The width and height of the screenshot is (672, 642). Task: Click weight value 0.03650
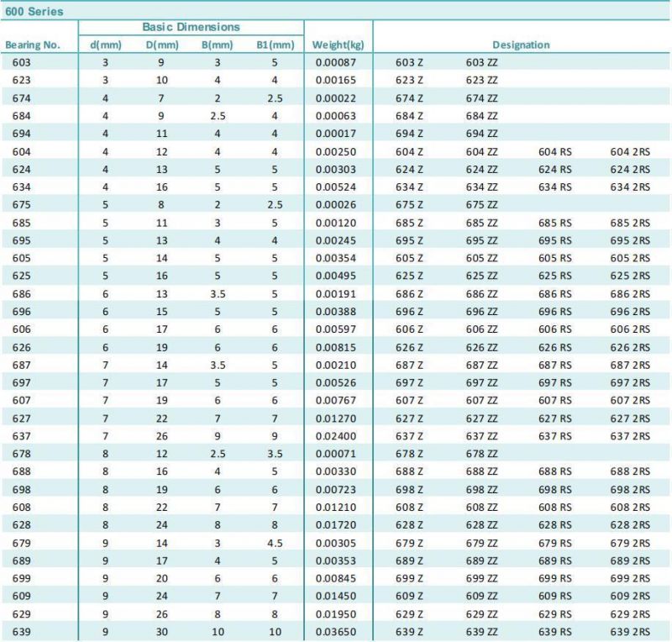click(336, 632)
